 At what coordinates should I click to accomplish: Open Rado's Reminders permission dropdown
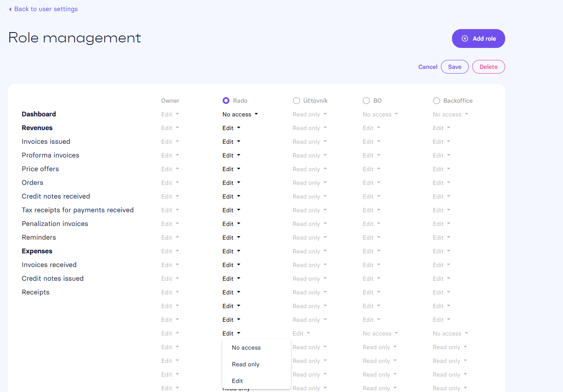pos(231,238)
